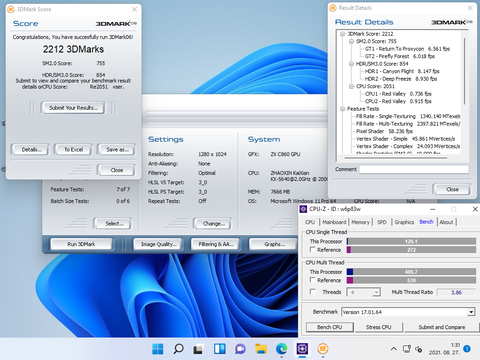Switch to CPU-Z taskbar icon

pos(302,349)
